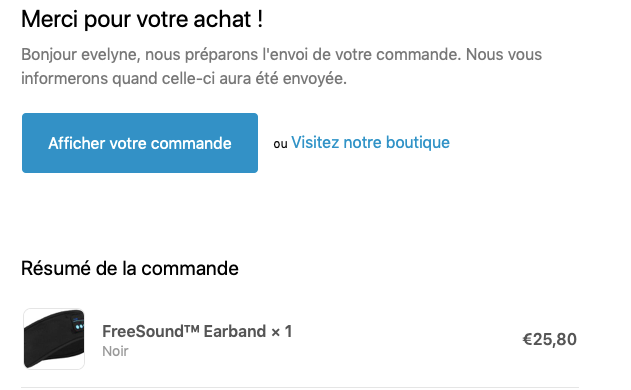Click the '× 1' quantity indicator
The image size is (631, 390).
(x=282, y=332)
